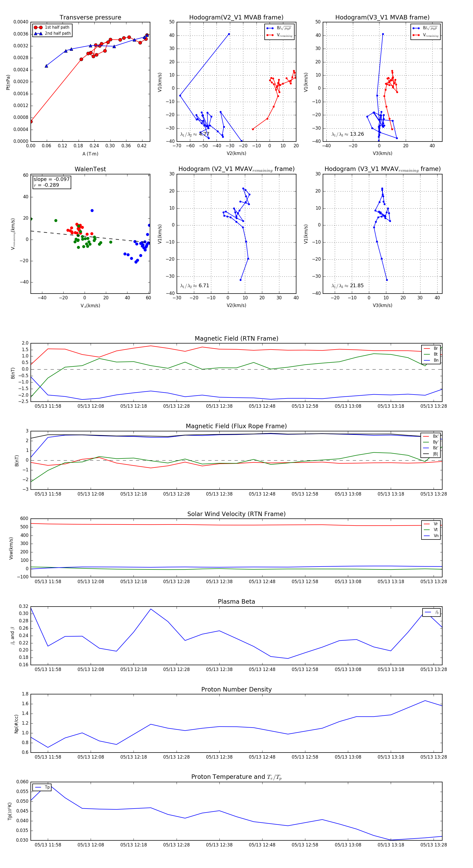Viewport: 473px width, 868px height.
Task: Click the 'Hodogram (V2_V1 MVAV remaining frame)' title
Action: [236, 169]
